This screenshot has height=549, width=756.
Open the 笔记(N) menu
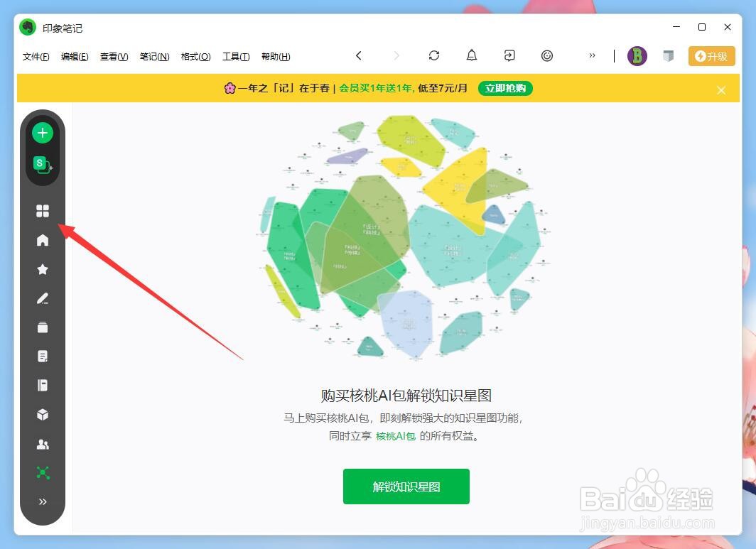point(154,57)
